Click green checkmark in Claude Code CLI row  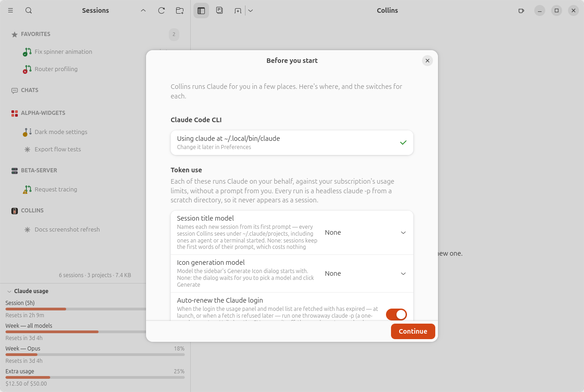(403, 143)
